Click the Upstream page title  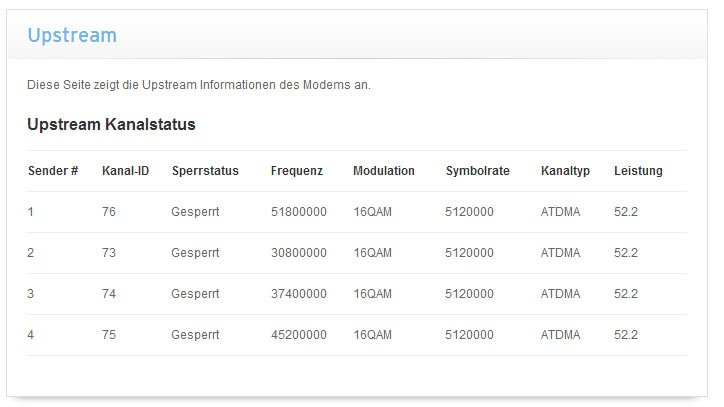72,36
